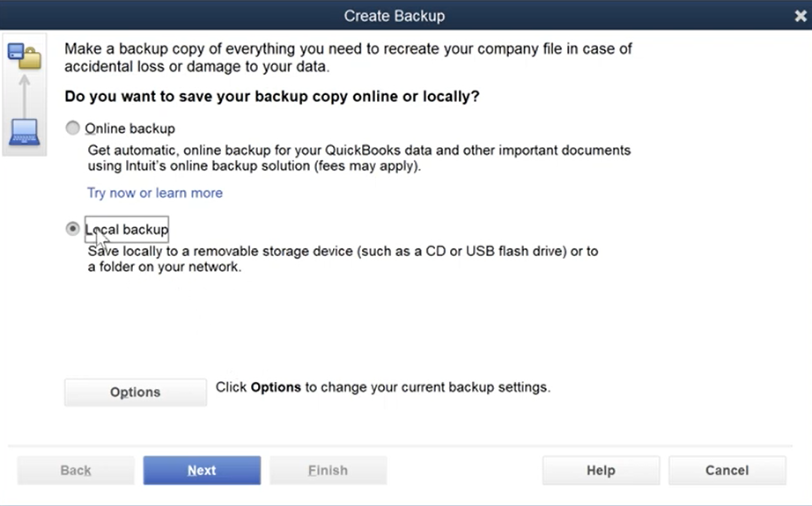Click the upward arrow graphic in sidebar
The width and height of the screenshot is (812, 506).
(x=25, y=95)
